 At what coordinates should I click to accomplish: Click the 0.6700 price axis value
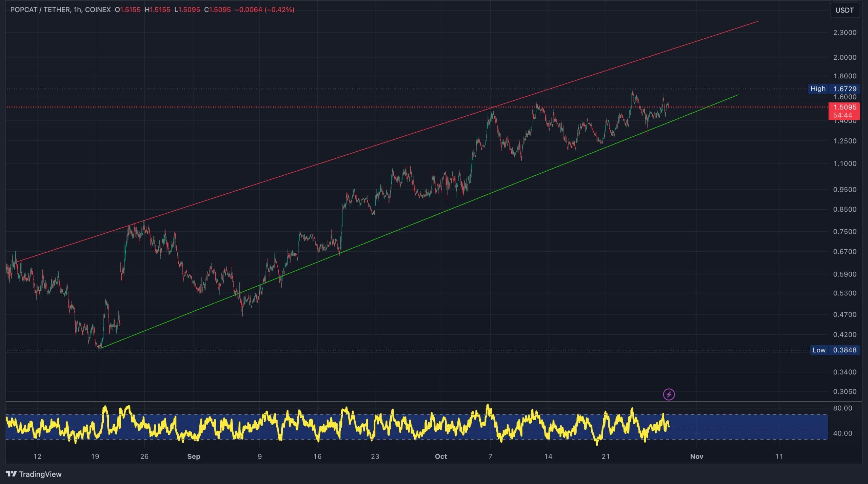tap(845, 252)
